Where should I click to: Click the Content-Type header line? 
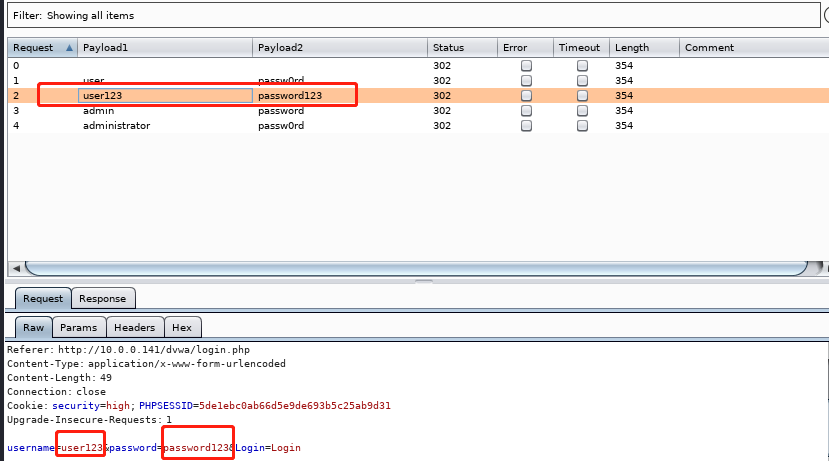(146, 364)
